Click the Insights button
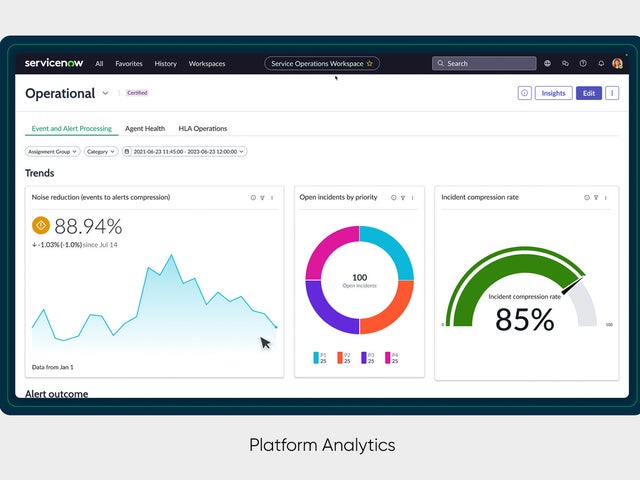Viewport: 640px width, 480px height. coord(553,93)
